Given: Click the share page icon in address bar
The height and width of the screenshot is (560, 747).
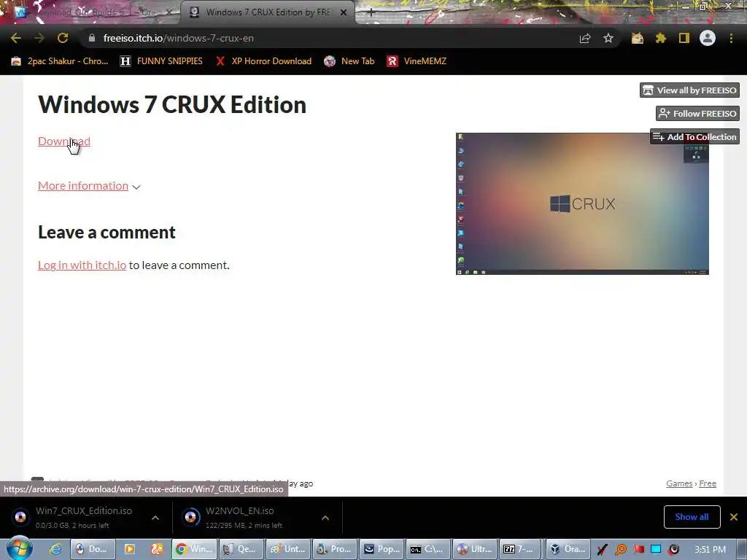Looking at the screenshot, I should tap(585, 38).
